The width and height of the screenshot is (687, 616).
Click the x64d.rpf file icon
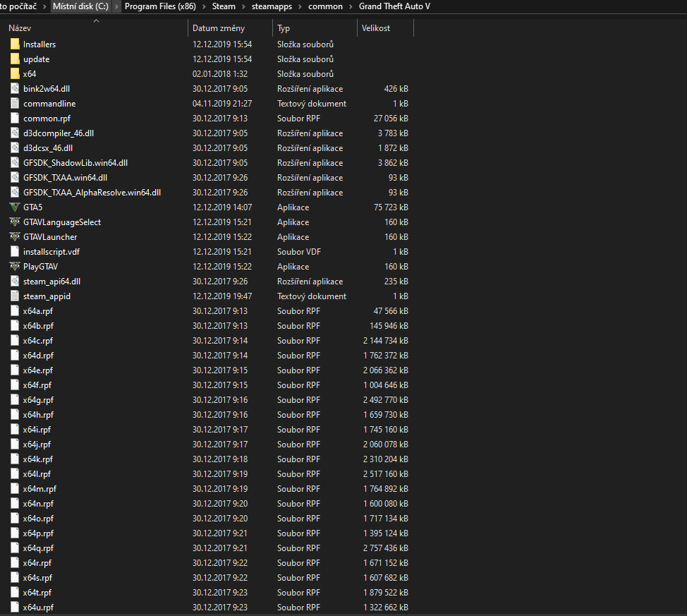tap(15, 356)
